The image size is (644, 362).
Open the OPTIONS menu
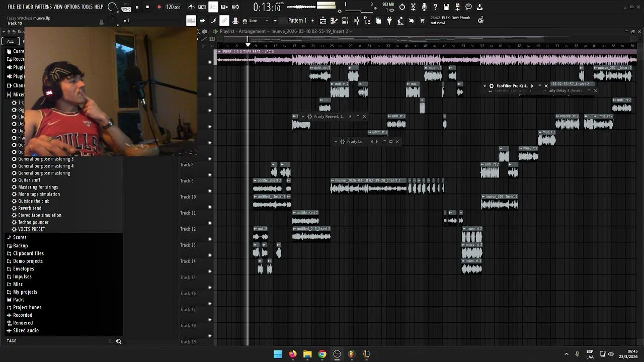click(72, 7)
